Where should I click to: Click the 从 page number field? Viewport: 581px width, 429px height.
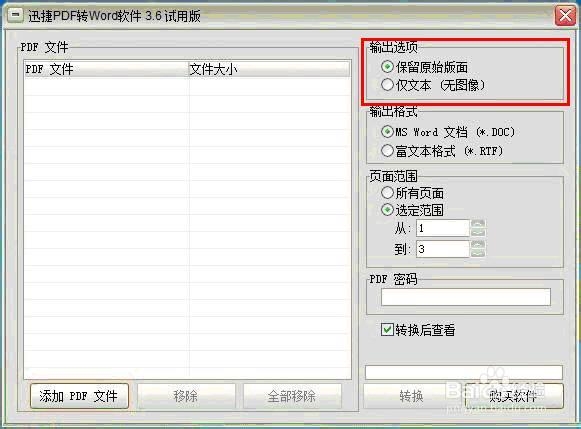[x=443, y=228]
